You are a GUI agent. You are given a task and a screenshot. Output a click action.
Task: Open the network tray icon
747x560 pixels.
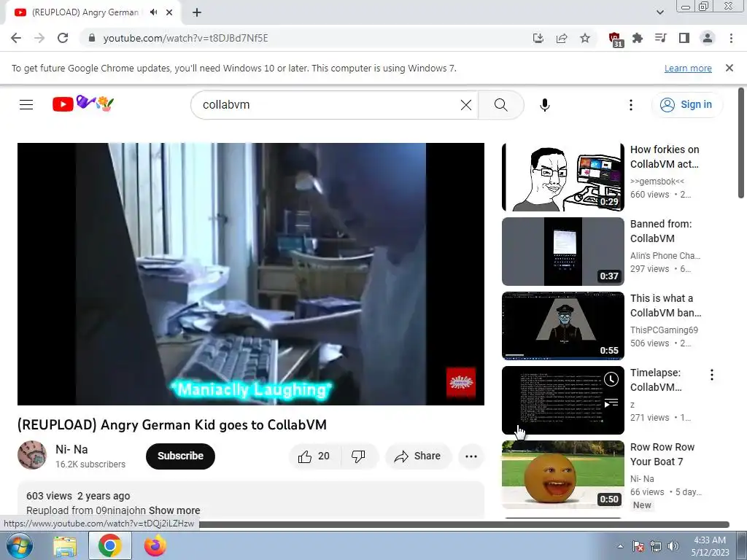tap(656, 546)
